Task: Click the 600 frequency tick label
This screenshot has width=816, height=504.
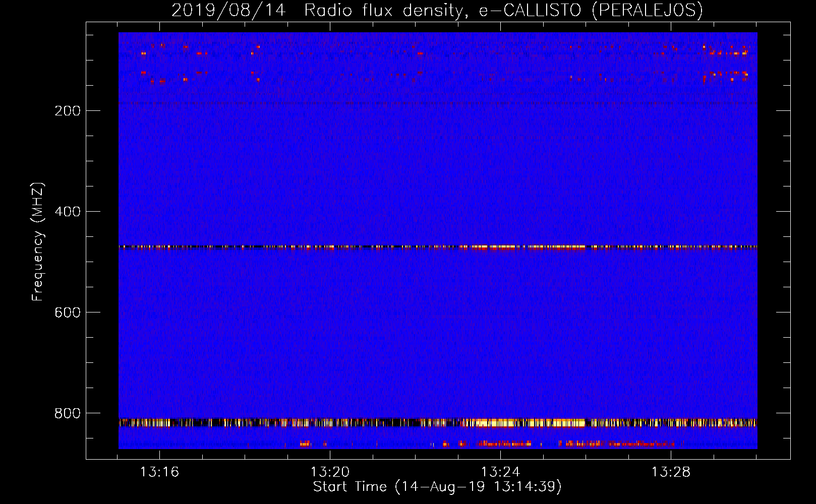Action: (68, 312)
